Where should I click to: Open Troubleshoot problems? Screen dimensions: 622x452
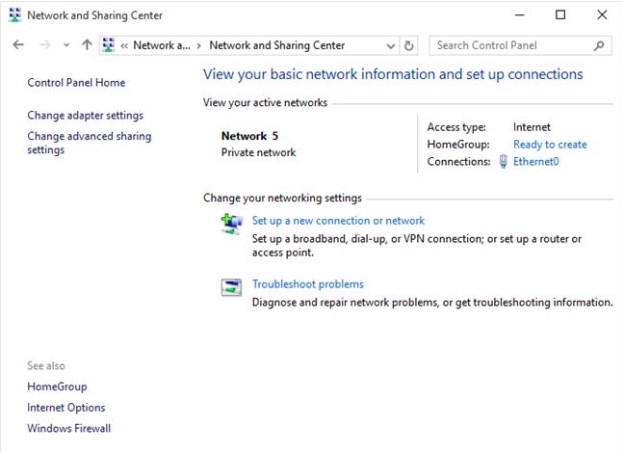[x=308, y=284]
